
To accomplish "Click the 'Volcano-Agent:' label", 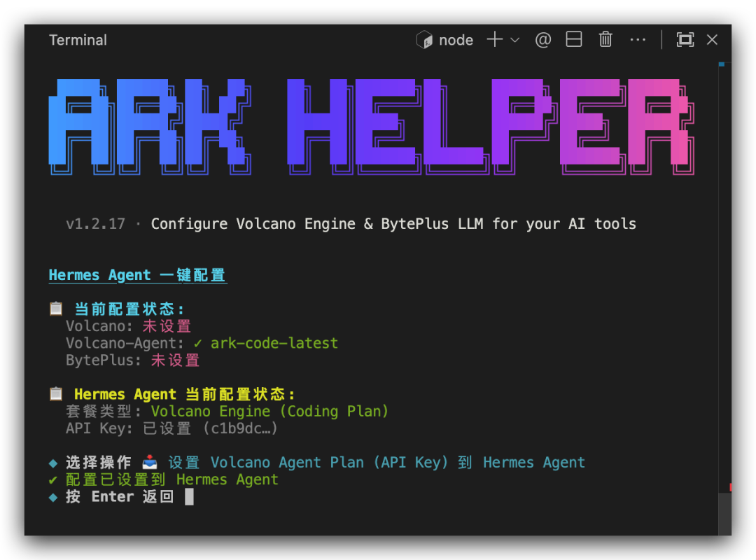I will coord(125,343).
